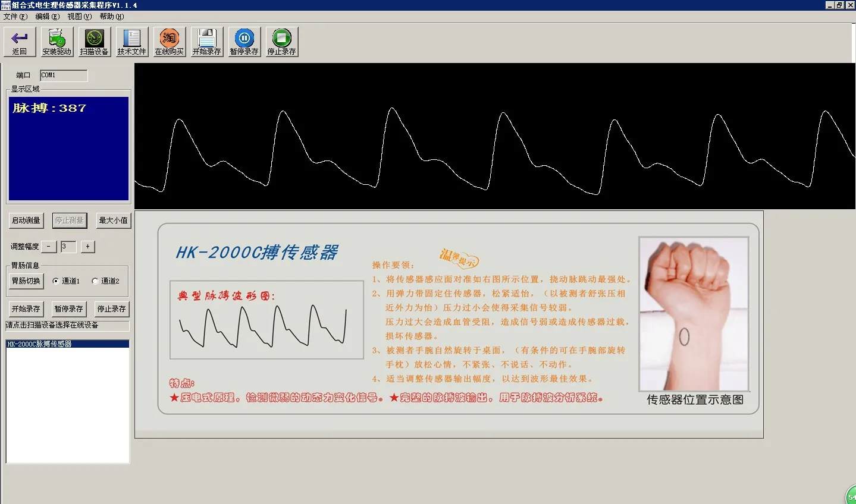Close the application window
The height and width of the screenshot is (504, 856).
click(x=849, y=5)
